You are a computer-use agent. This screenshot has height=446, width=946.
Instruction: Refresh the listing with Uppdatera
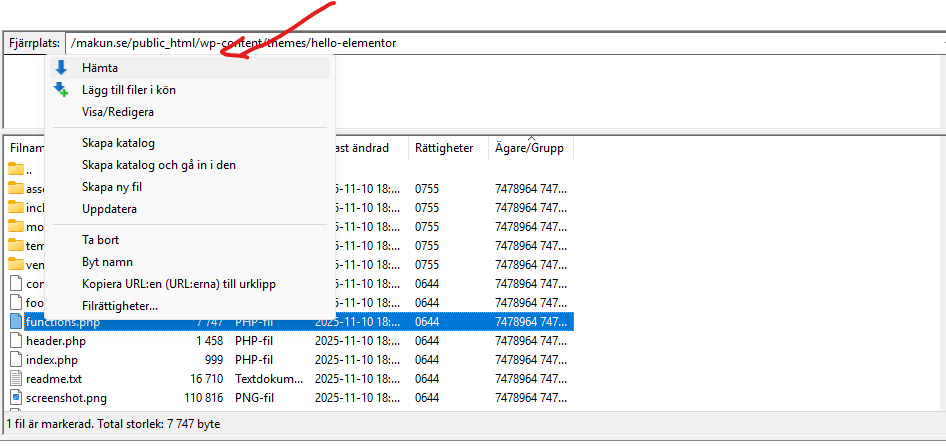[x=109, y=209]
